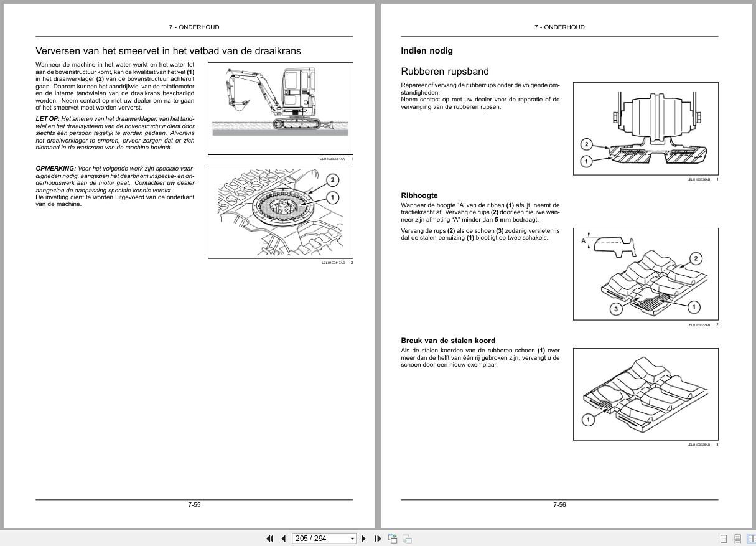Click the Ribhoogte rib height diagram
The image size is (756, 546).
[645, 274]
